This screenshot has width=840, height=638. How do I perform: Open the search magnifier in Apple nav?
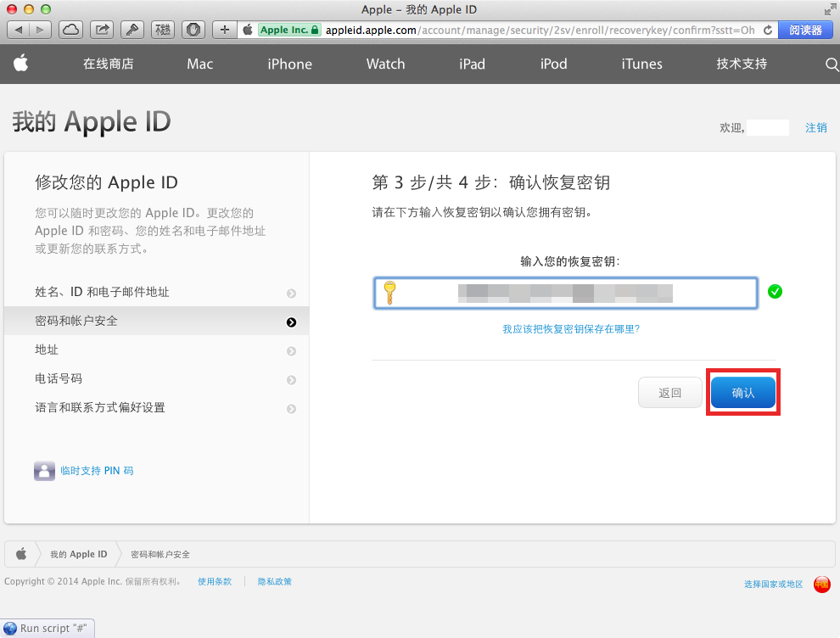click(x=832, y=64)
